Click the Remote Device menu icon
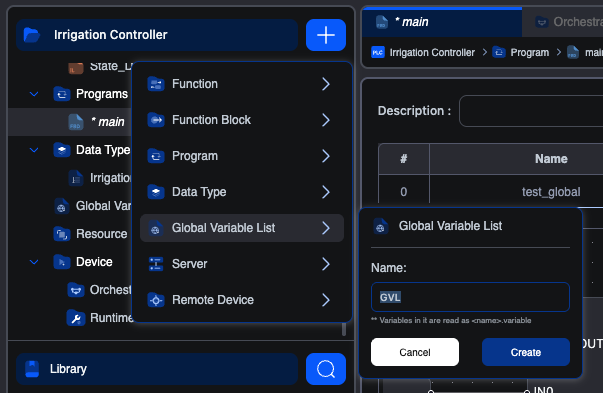This screenshot has height=393, width=603. pyautogui.click(x=156, y=300)
